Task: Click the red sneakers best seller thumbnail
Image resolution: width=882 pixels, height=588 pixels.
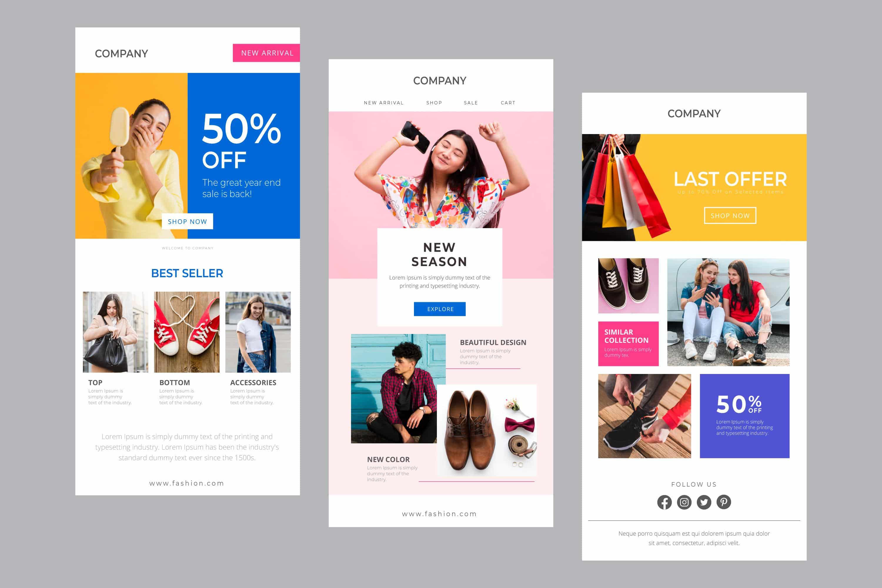Action: [188, 330]
